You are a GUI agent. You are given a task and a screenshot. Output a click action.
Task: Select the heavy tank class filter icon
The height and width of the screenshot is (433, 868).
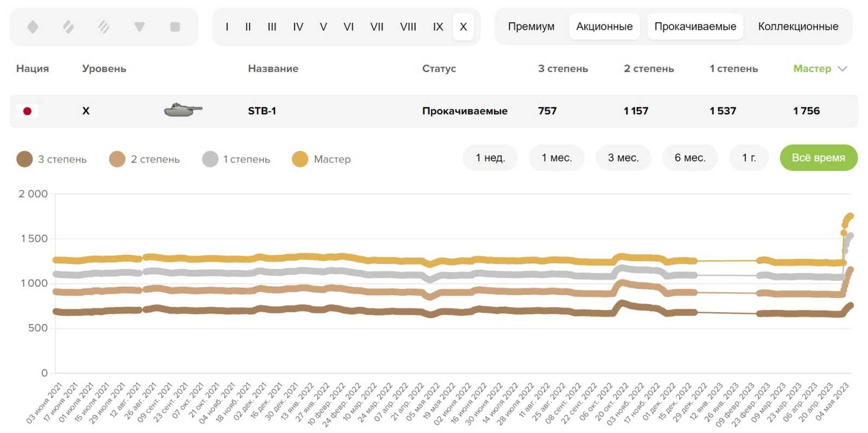pyautogui.click(x=104, y=27)
